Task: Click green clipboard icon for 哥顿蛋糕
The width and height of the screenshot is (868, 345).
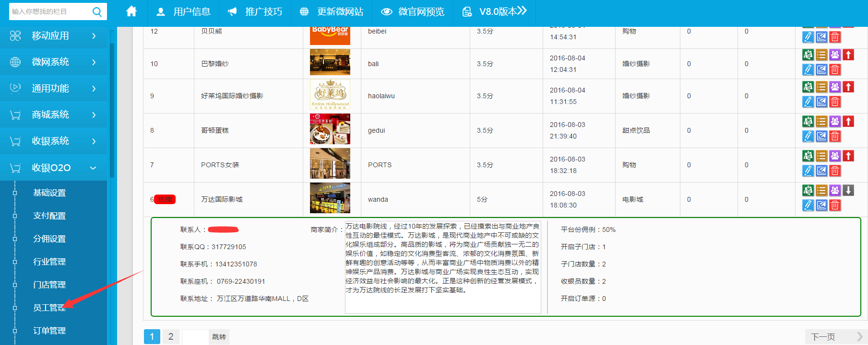Action: tap(808, 121)
